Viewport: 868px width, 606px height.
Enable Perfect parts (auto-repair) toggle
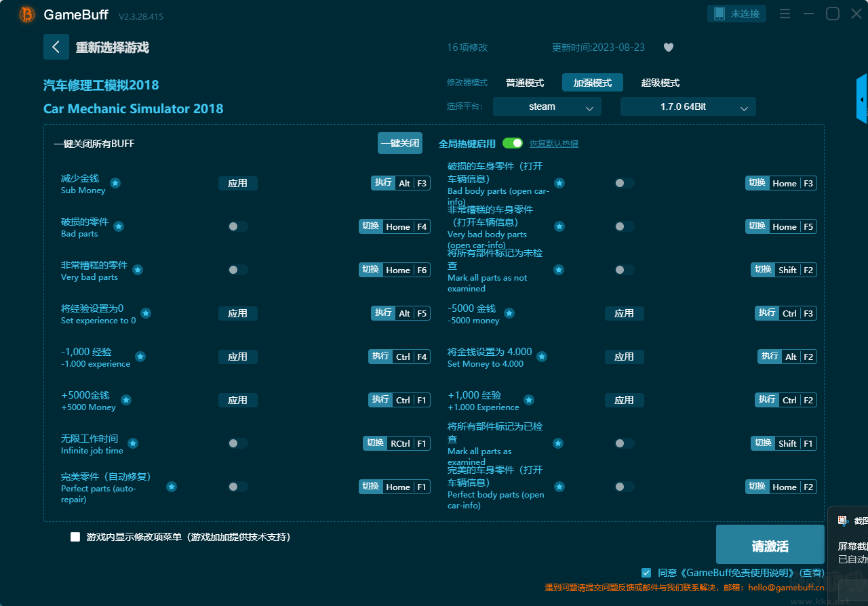tap(238, 487)
